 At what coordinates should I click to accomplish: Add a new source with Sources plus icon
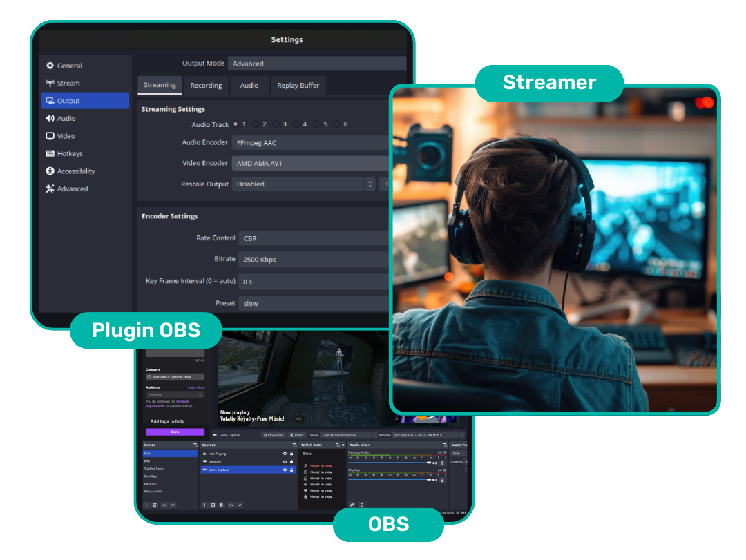pyautogui.click(x=204, y=505)
